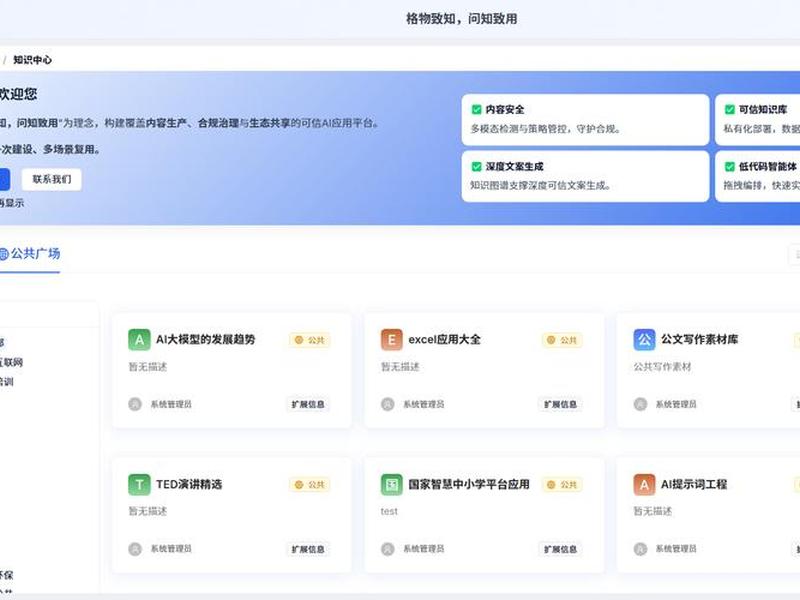Click the green check icon beside 低代码智能体

[x=730, y=166]
